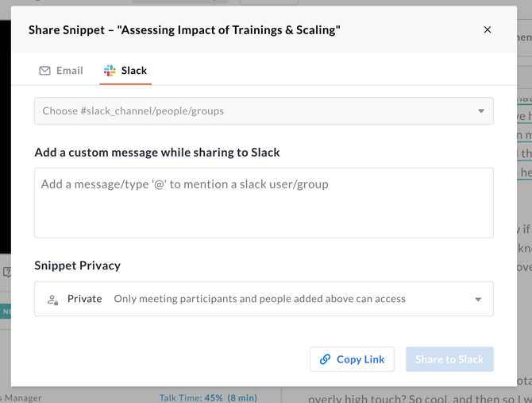Switch to the Email tab

[61, 71]
